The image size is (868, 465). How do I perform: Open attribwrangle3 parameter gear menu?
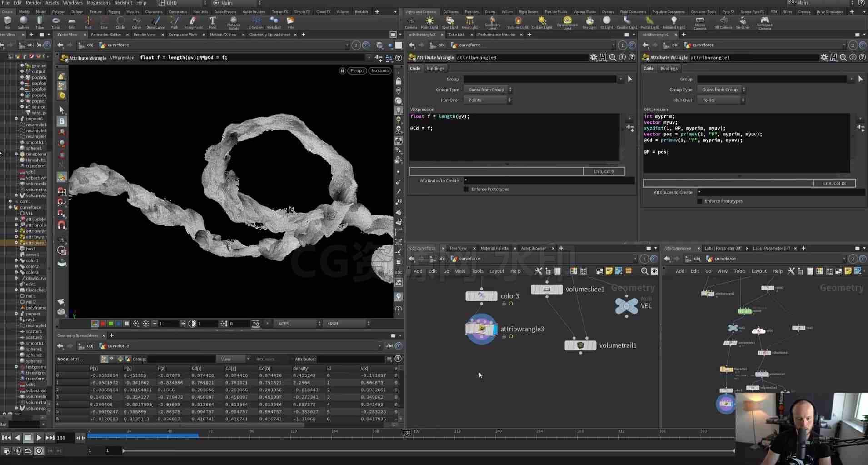point(593,57)
